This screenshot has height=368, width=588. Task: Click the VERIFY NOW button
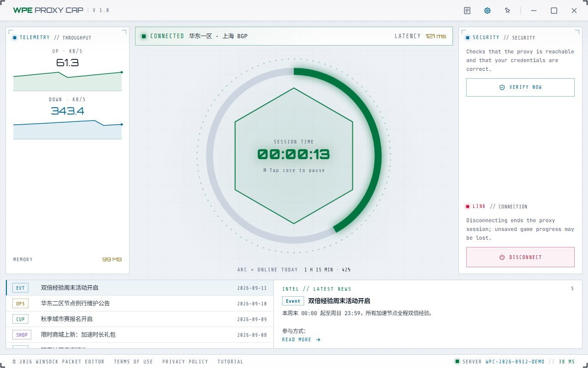(520, 87)
